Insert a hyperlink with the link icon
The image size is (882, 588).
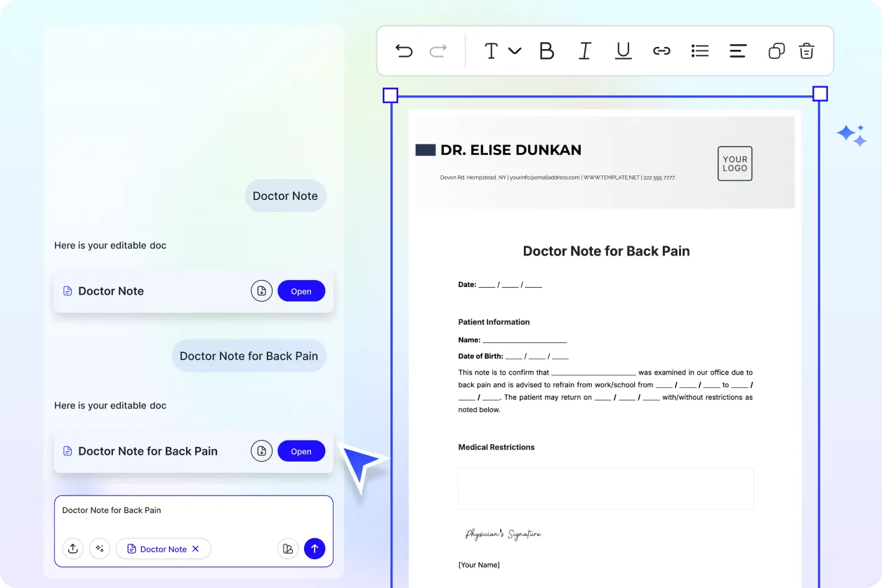pos(661,51)
